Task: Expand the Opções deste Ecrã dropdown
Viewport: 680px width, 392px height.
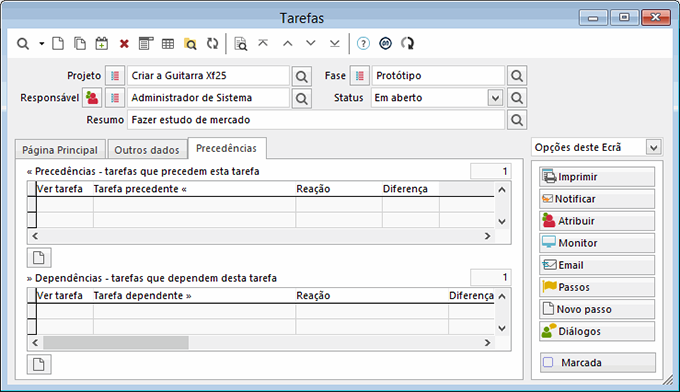Action: (654, 147)
